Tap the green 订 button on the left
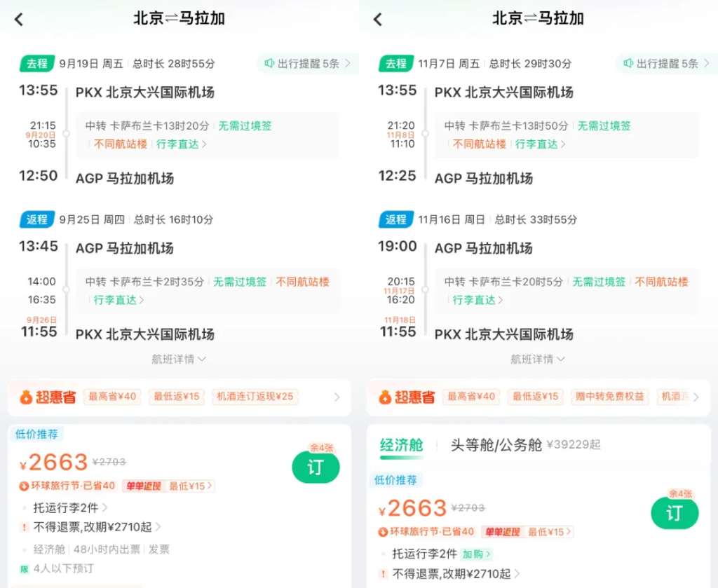This screenshot has height=588, width=718. point(316,467)
